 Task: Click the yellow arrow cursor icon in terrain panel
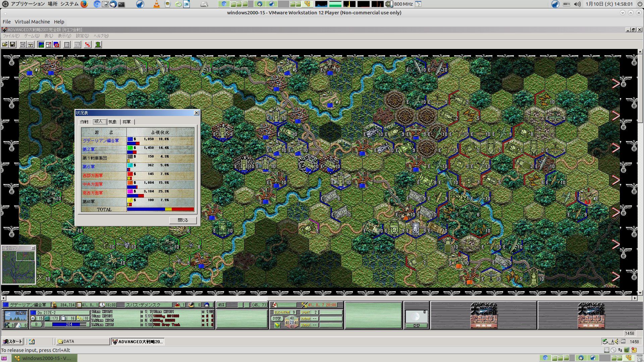coord(277,325)
